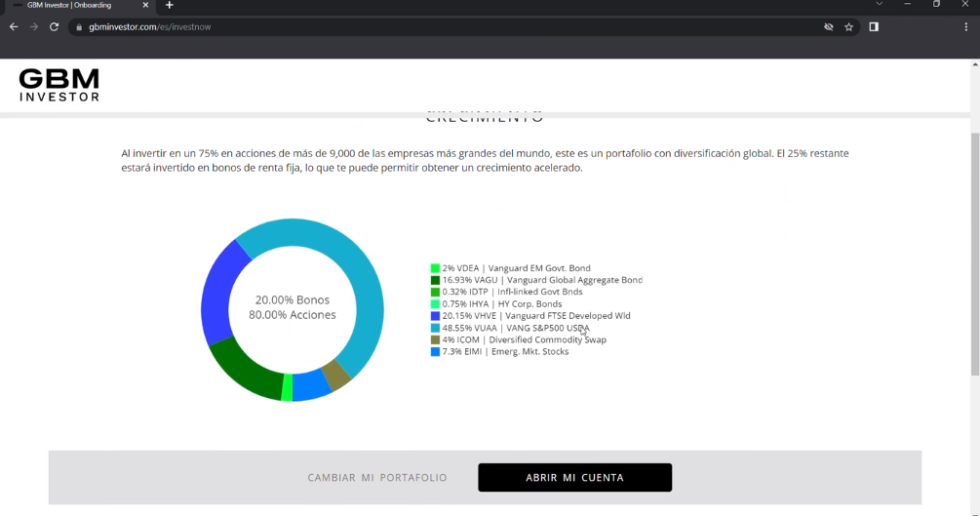
Task: Click the crossed-out eye icon in address bar
Action: (x=829, y=27)
